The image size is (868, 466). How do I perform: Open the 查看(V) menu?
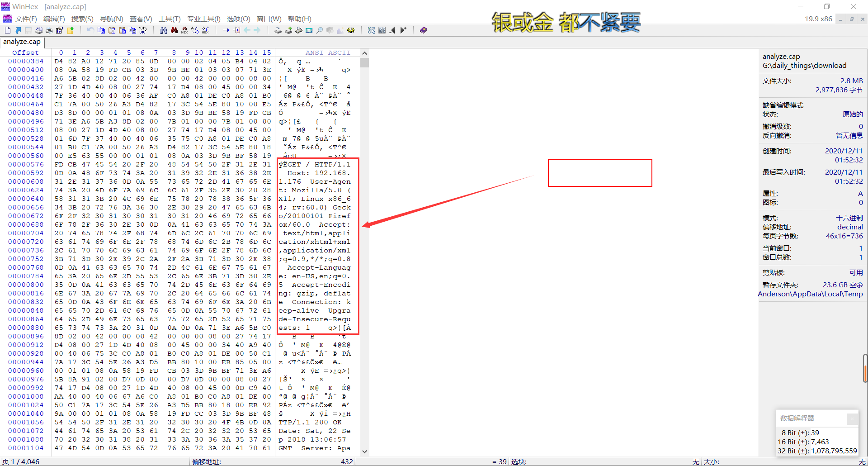click(x=141, y=19)
